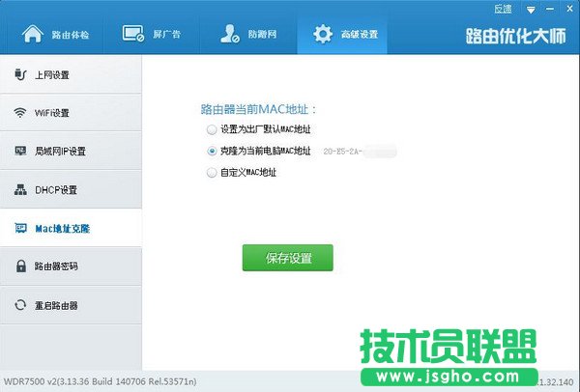Open 上网设置 in the sidebar
The width and height of the screenshot is (580, 392).
[70, 74]
